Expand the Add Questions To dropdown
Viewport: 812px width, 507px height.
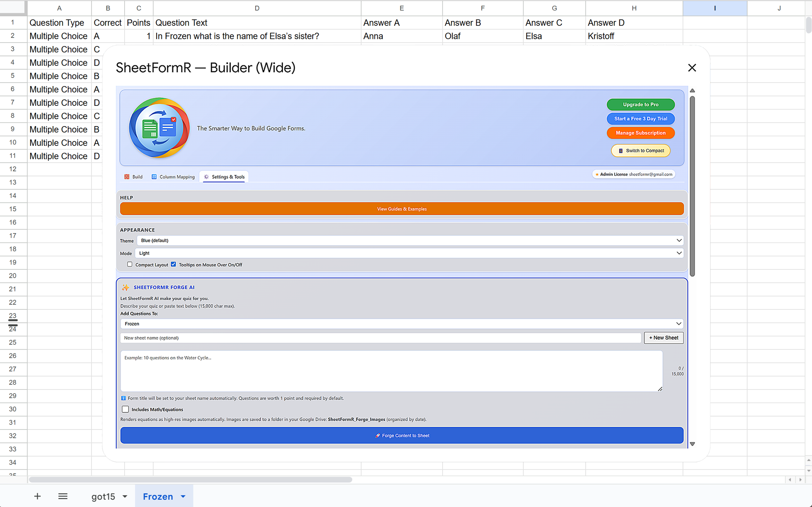(402, 324)
